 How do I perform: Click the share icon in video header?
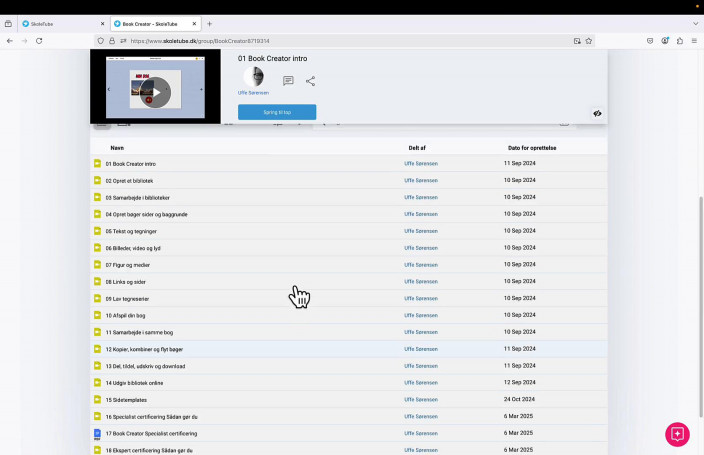coord(310,81)
